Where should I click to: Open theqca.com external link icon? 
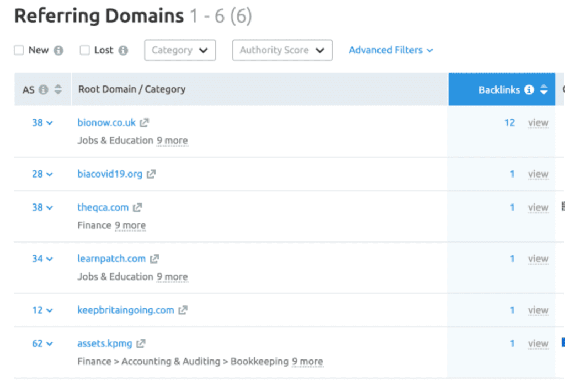[x=137, y=208]
